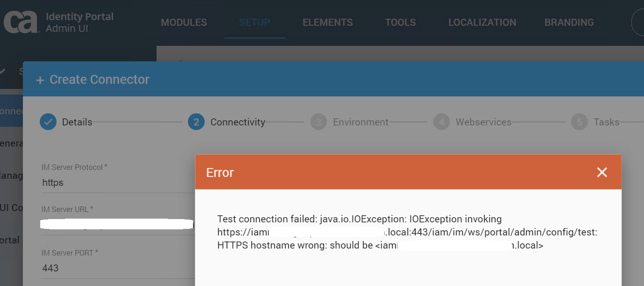The image size is (644, 286).
Task: Click the plus icon beside Create Connector
Action: [x=40, y=80]
